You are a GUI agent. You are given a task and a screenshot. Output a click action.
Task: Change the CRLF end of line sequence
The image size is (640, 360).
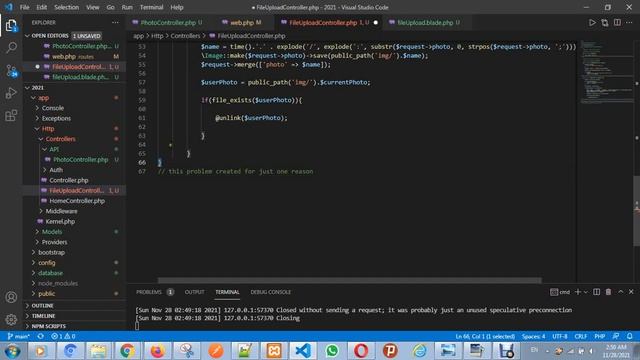[580, 336]
